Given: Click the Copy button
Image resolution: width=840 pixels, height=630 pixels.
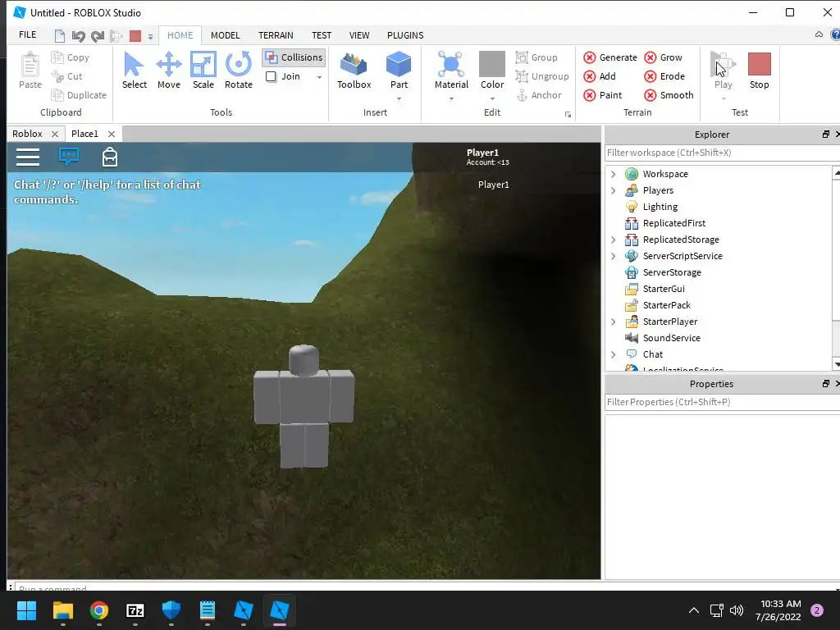Looking at the screenshot, I should (x=71, y=57).
